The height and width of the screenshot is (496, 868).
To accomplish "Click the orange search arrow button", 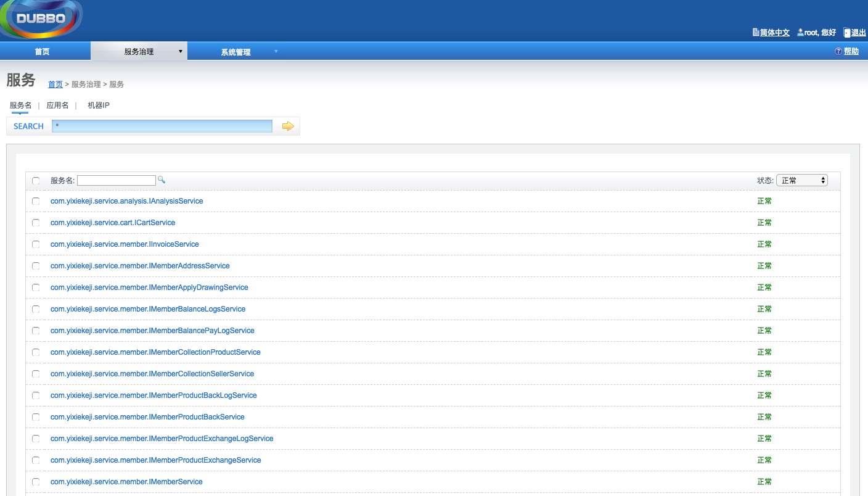I will pos(288,126).
